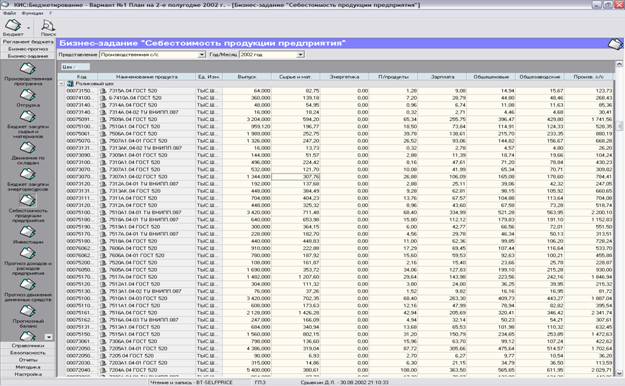The height and width of the screenshot is (386, 625).
Task: Click product icon of 7516А.04 ГОСТ 520
Action: (103, 313)
